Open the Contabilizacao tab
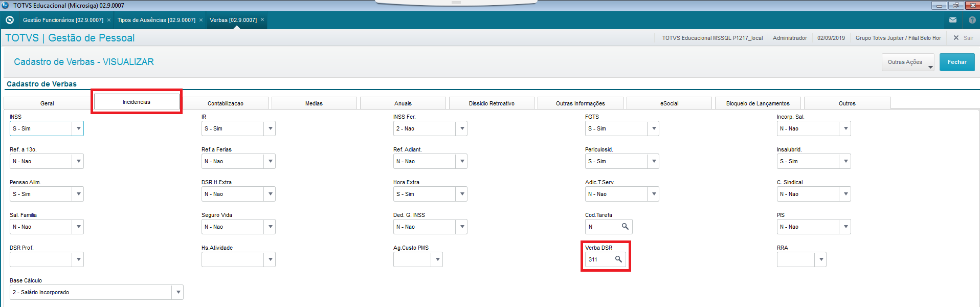 click(x=226, y=103)
